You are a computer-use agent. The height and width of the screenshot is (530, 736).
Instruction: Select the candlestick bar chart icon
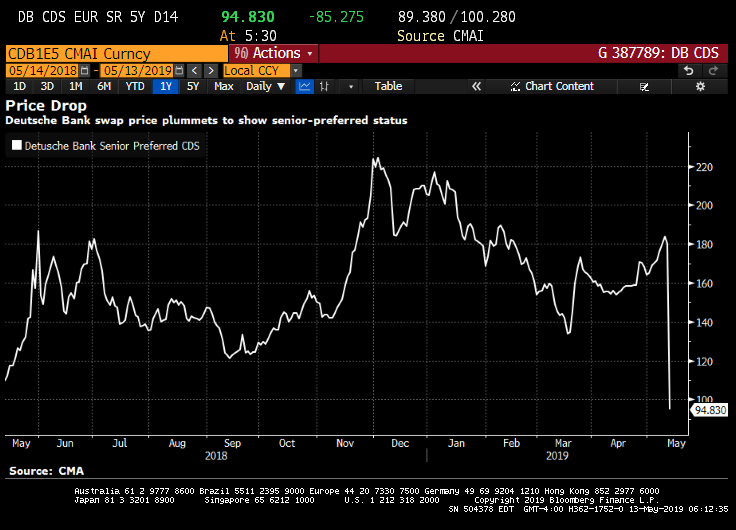pos(325,86)
